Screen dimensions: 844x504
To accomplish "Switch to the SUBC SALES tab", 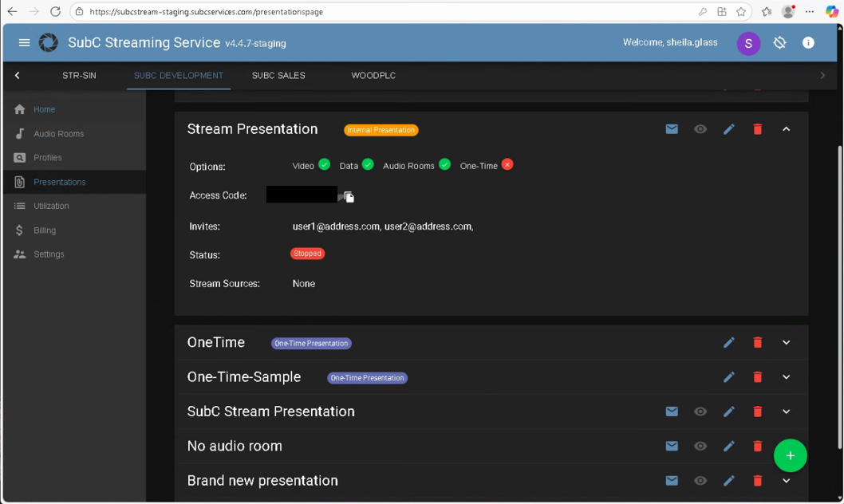I will point(278,76).
